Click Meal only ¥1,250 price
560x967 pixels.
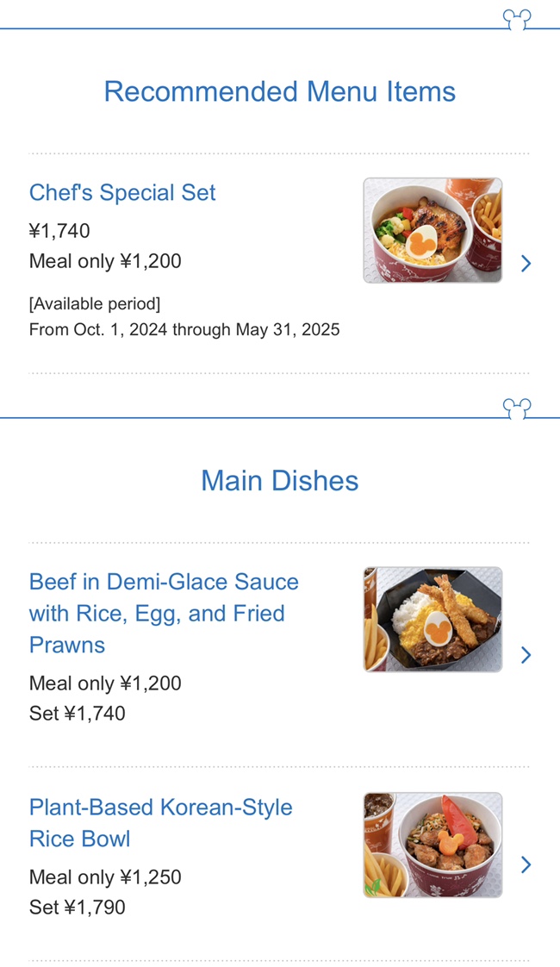pos(105,877)
